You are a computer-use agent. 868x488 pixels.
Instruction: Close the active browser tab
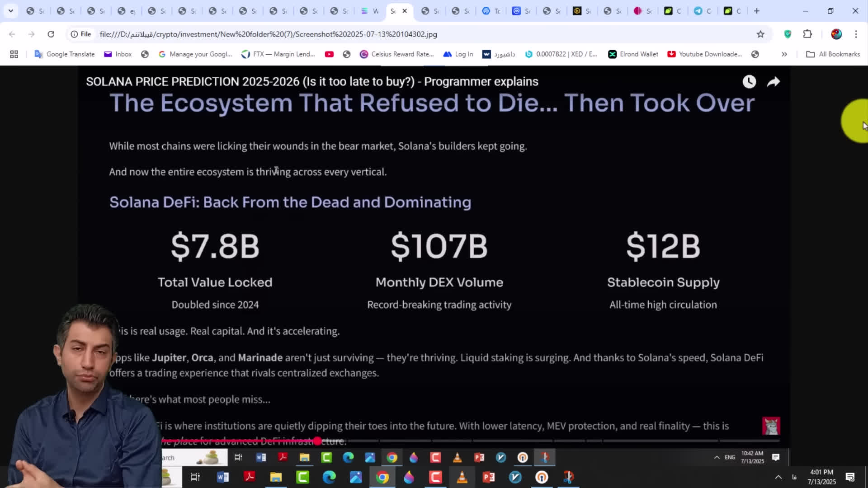point(405,11)
